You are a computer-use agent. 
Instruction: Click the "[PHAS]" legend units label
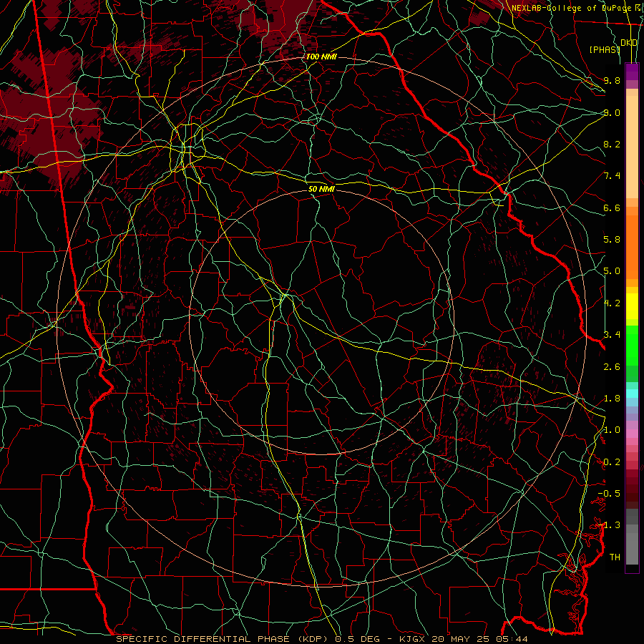605,49
